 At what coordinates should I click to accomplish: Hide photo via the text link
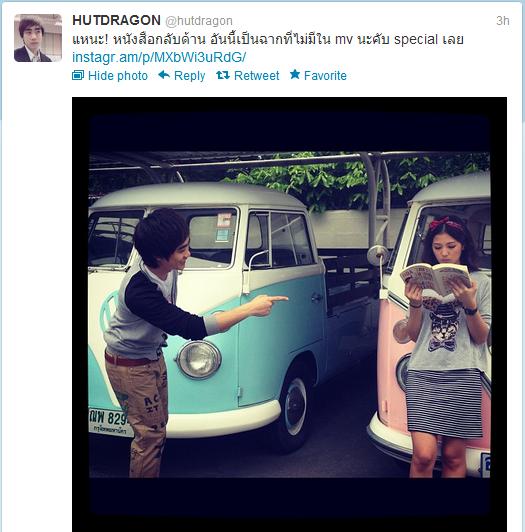(118, 76)
